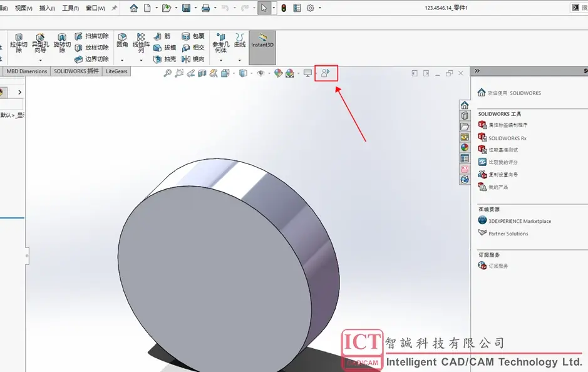Click the Hide/Show Items eye icon
Image resolution: width=588 pixels, height=372 pixels.
(260, 73)
